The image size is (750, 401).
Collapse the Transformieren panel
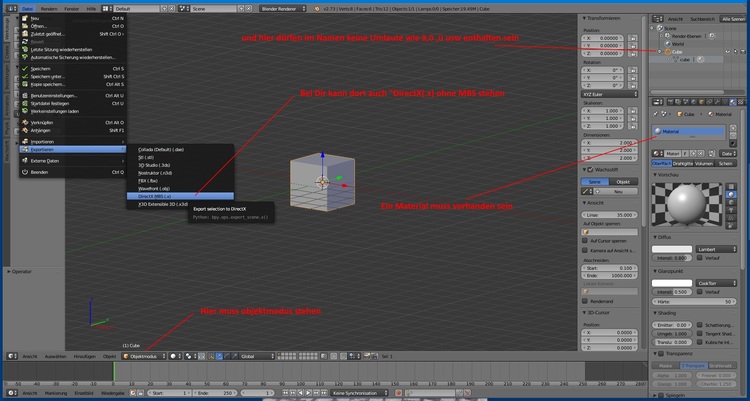point(584,18)
